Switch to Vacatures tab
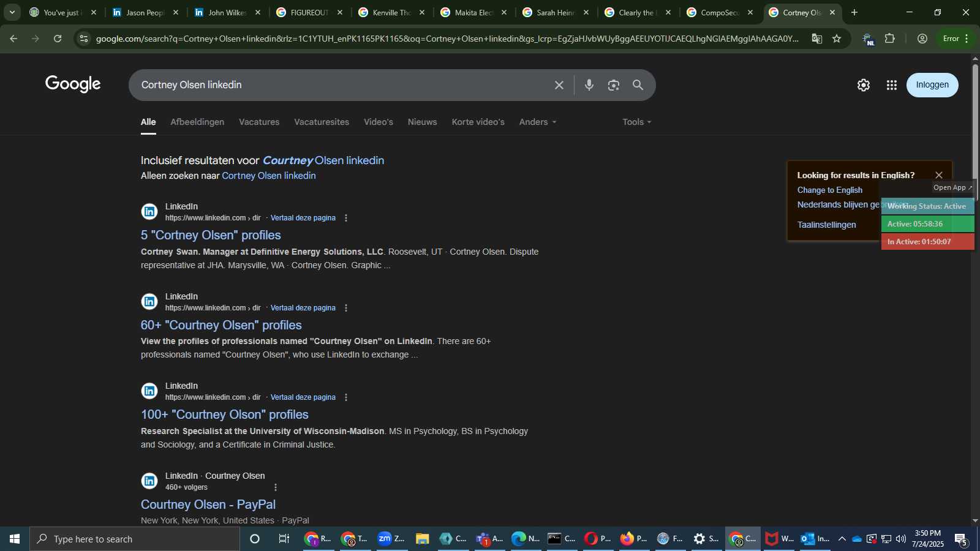 click(x=259, y=122)
